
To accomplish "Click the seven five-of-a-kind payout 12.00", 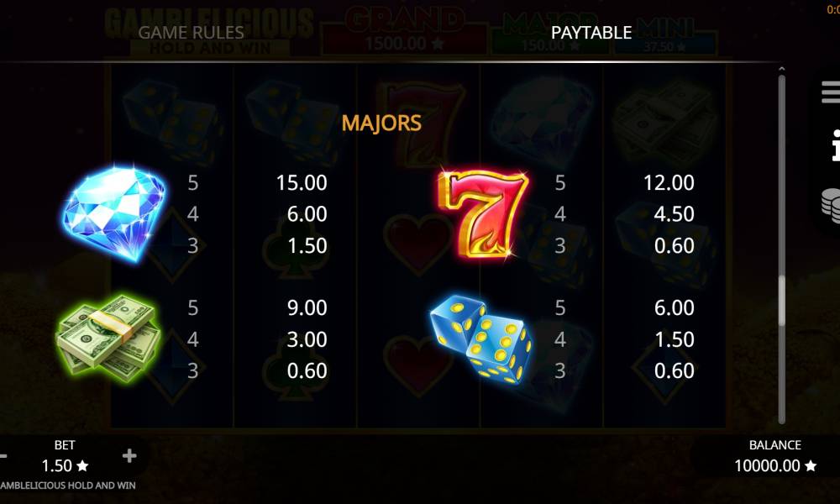I will coord(669,182).
